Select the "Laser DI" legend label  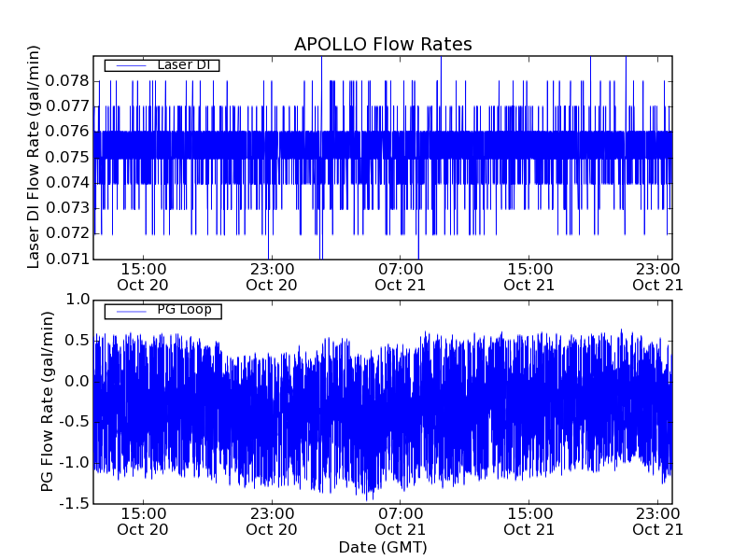pos(184,64)
